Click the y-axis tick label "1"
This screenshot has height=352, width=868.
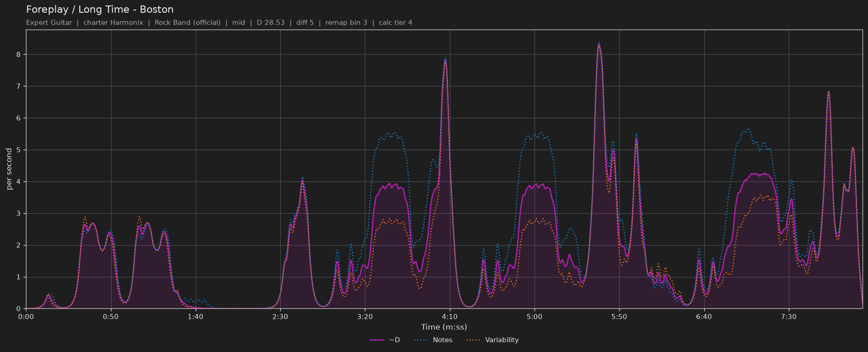click(x=19, y=277)
